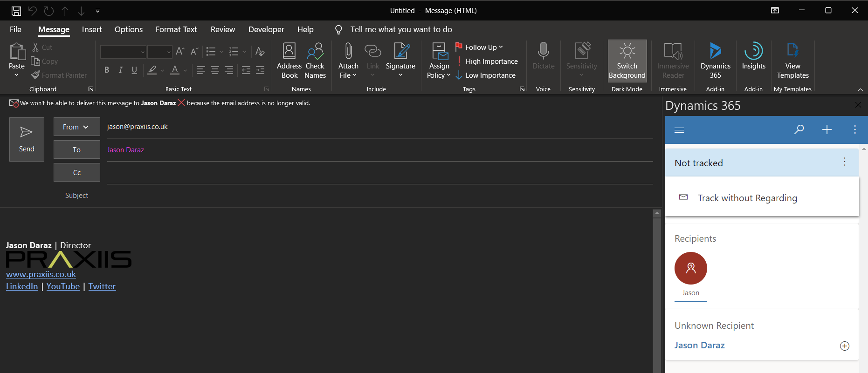This screenshot has width=868, height=373.
Task: Open Address Book
Action: [289, 61]
